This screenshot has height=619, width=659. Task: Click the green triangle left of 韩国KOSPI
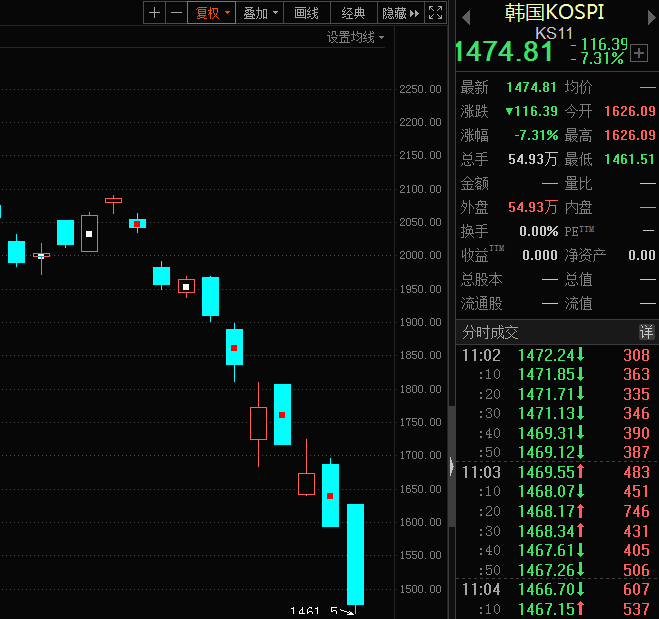[465, 14]
